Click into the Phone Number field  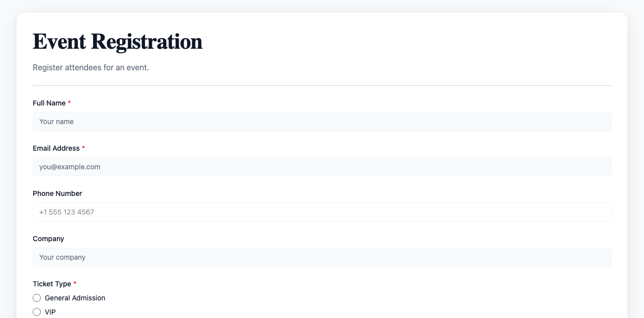coord(322,212)
